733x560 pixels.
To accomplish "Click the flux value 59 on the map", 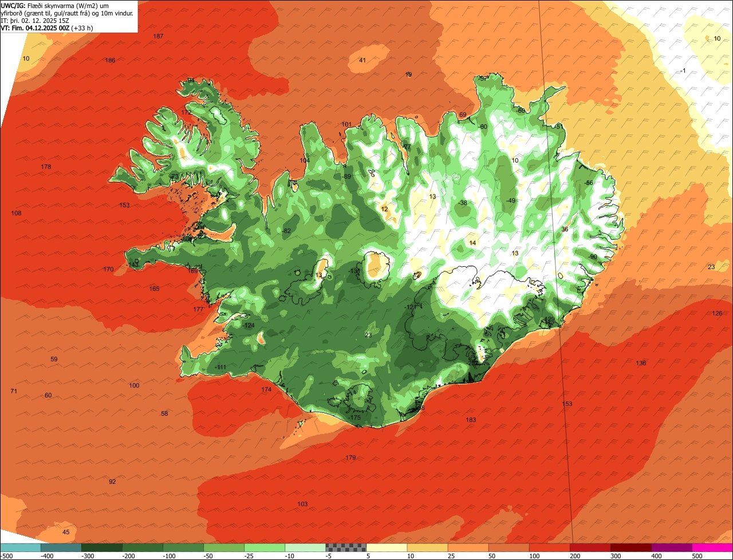I will 54,360.
